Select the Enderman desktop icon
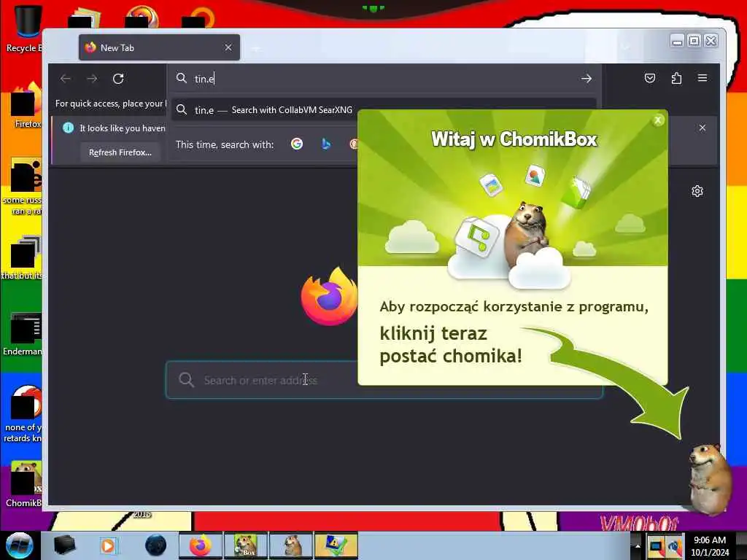This screenshot has width=747, height=560. [23, 333]
